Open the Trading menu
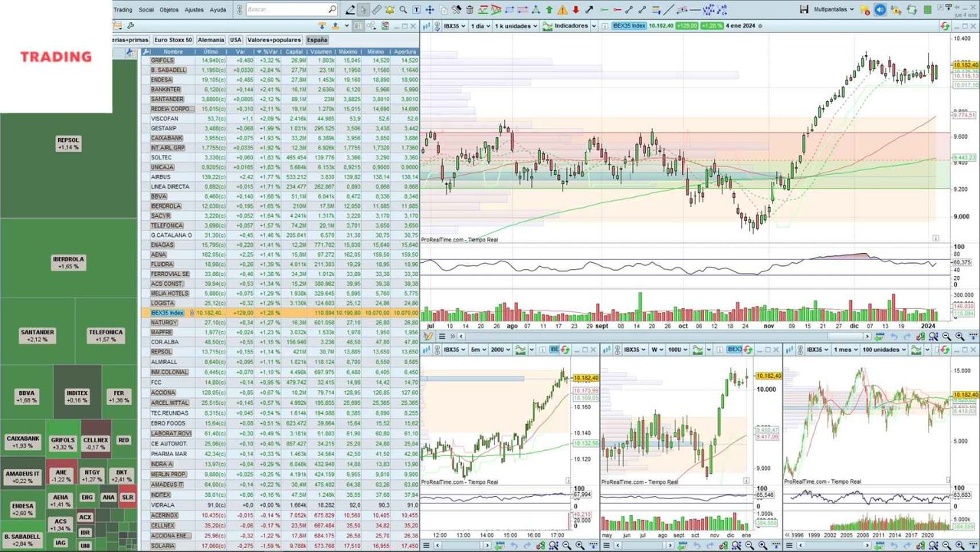Image resolution: width=980 pixels, height=552 pixels. click(123, 10)
